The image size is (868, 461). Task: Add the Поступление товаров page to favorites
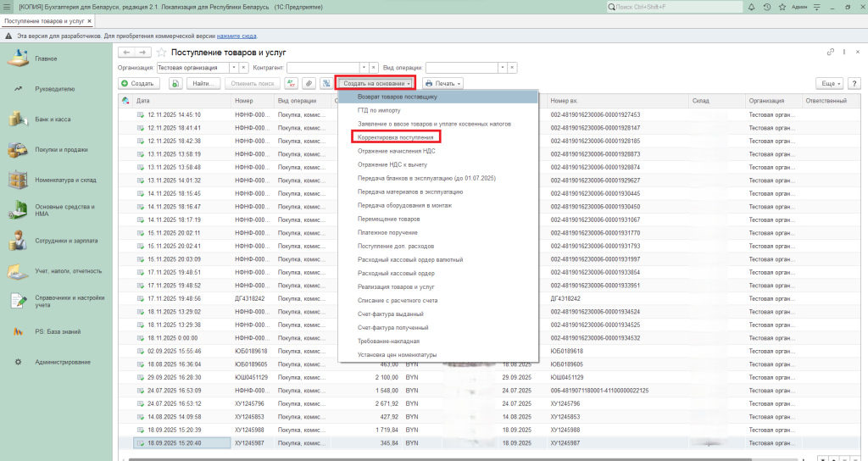pos(161,53)
